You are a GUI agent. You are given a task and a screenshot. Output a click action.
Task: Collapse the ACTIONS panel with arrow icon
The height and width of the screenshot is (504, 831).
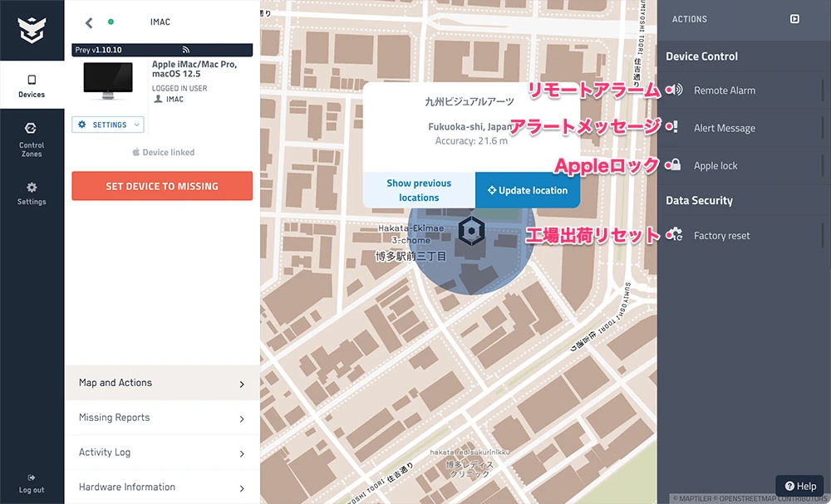(x=794, y=19)
